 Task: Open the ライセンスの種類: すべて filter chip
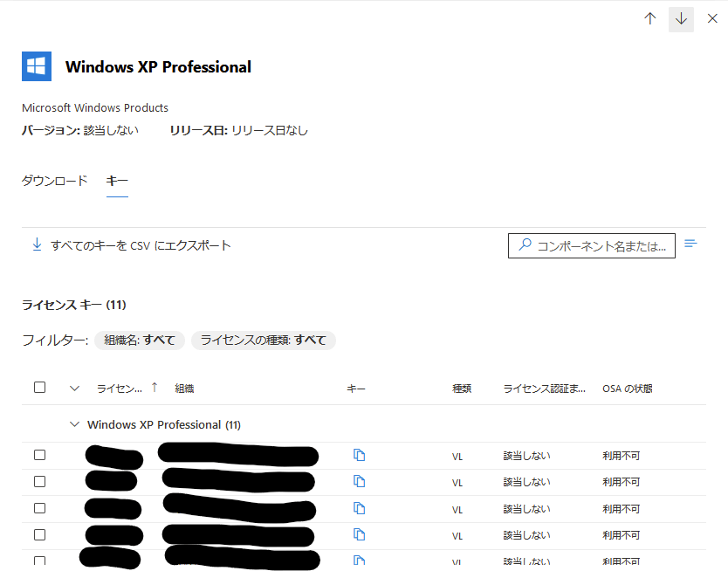[264, 341]
